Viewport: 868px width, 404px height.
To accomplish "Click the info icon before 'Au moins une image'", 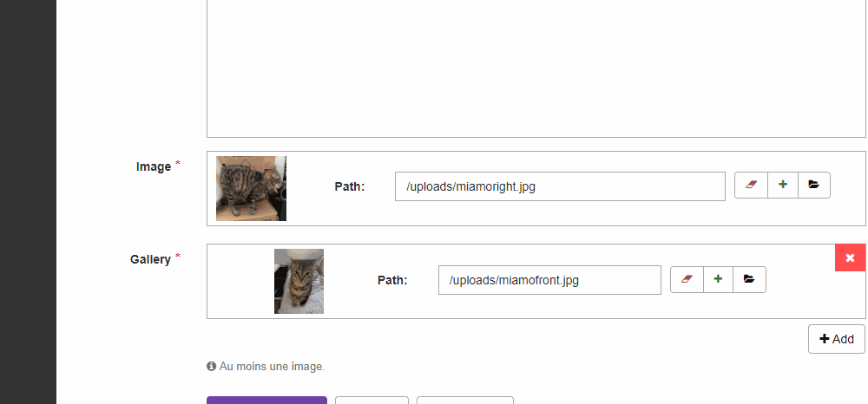I will (211, 367).
